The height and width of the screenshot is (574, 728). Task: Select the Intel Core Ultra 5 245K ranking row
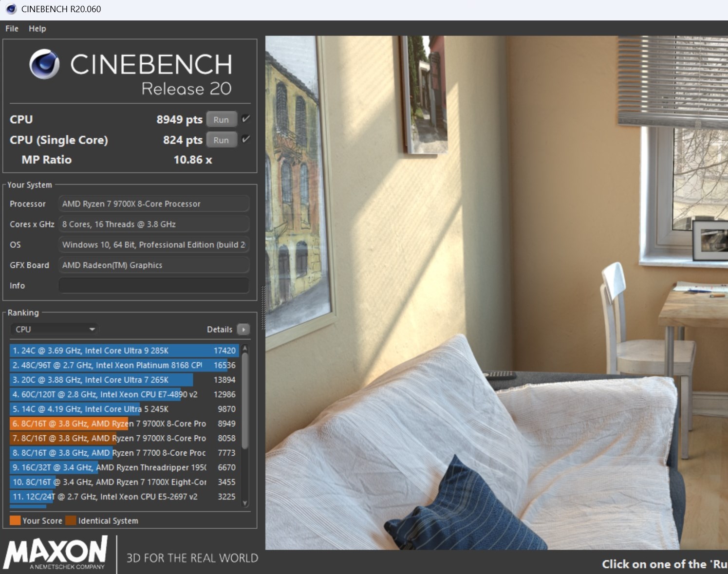pos(124,409)
